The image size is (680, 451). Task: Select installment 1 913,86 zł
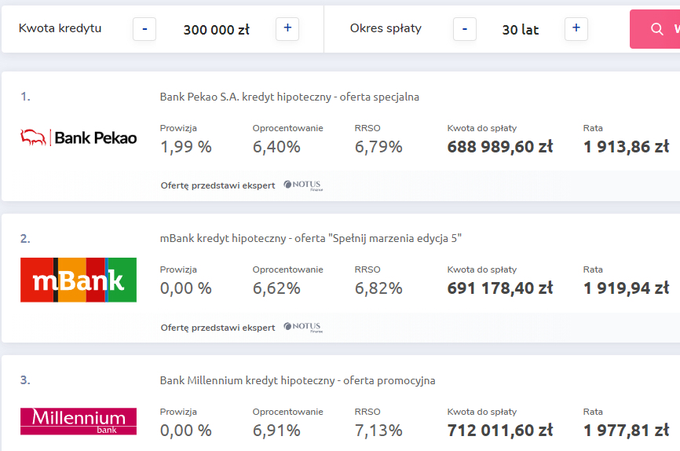tap(626, 147)
